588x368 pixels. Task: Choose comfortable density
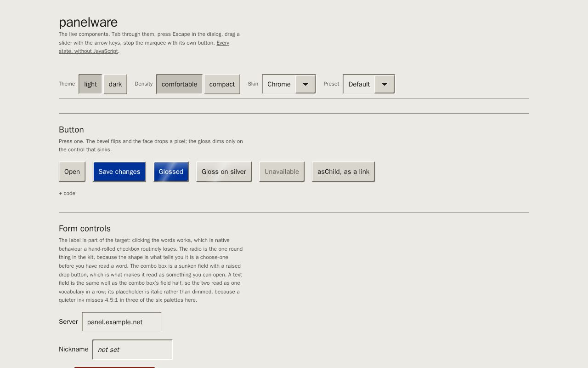tap(179, 84)
